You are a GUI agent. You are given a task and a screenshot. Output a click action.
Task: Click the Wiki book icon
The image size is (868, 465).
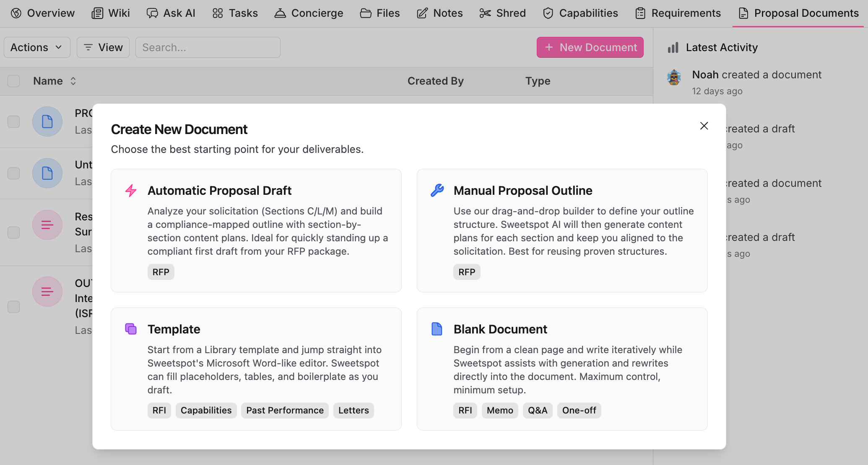97,13
